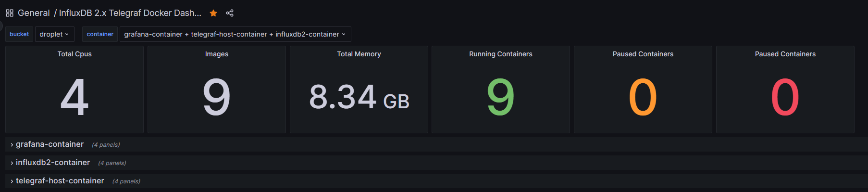Click the share dashboard icon
868x192 pixels.
point(230,13)
